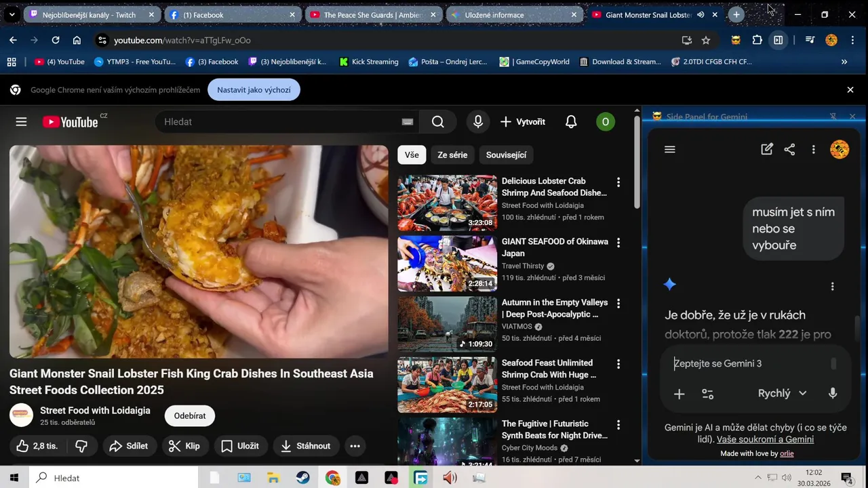Show more bookmarks with double chevron
The width and height of the screenshot is (868, 488).
844,62
